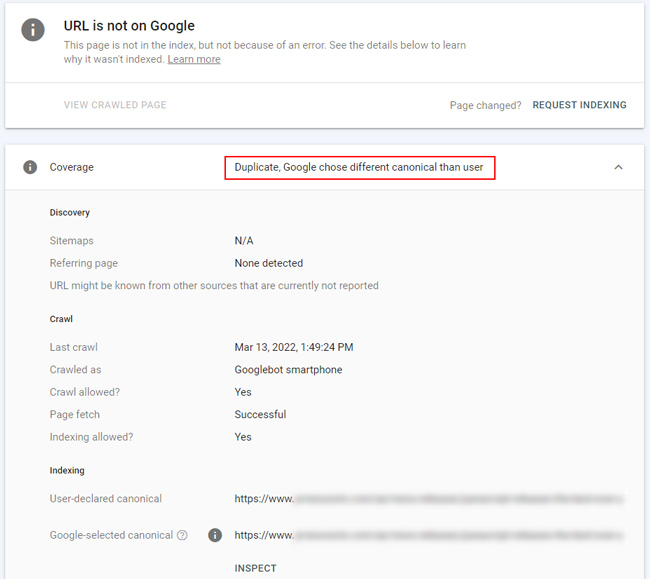Click the highlighted Duplicate canonical status text
Viewport: 650px width, 579px height.
359,167
